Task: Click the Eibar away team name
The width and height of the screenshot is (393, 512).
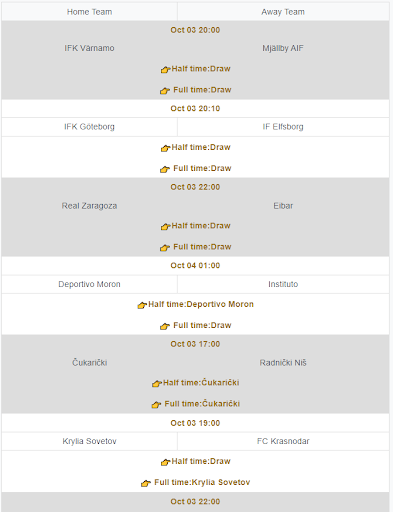Action: click(283, 206)
